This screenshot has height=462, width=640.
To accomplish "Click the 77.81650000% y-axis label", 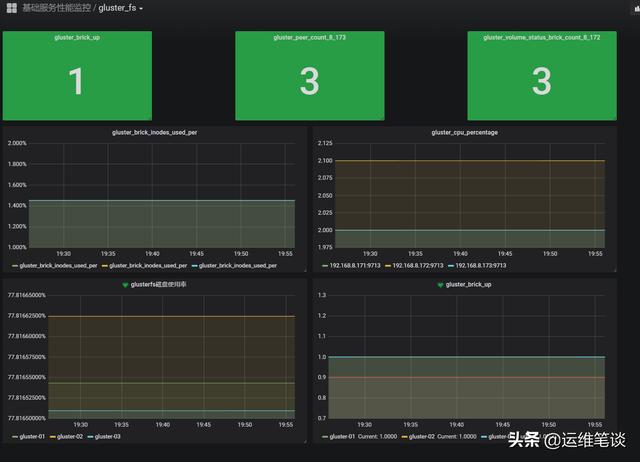I will (x=27, y=418).
